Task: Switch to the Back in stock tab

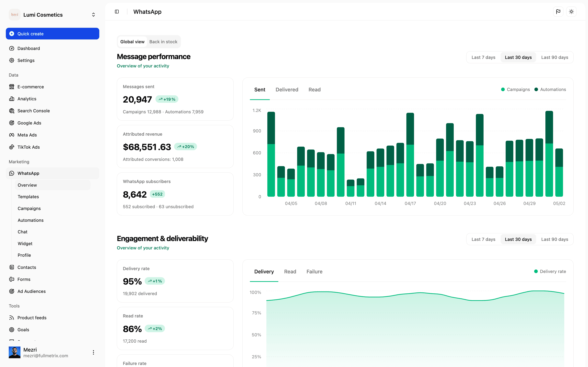Action: point(163,42)
